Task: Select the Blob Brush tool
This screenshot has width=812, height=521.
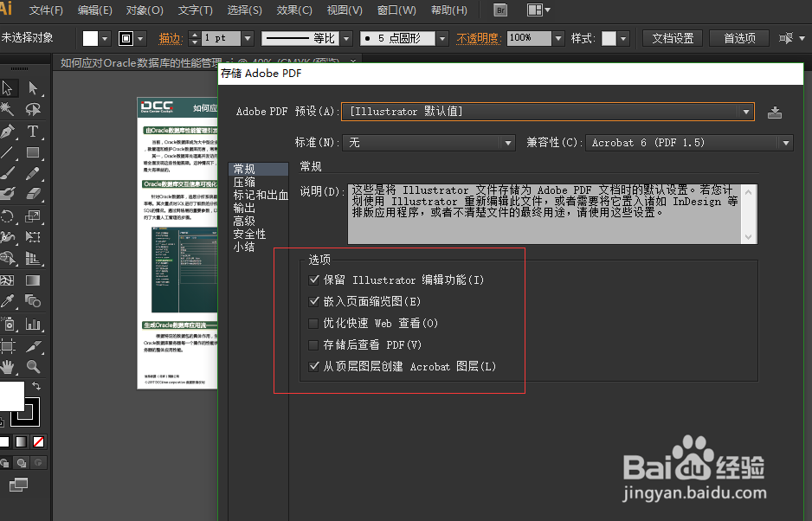Action: (8, 194)
